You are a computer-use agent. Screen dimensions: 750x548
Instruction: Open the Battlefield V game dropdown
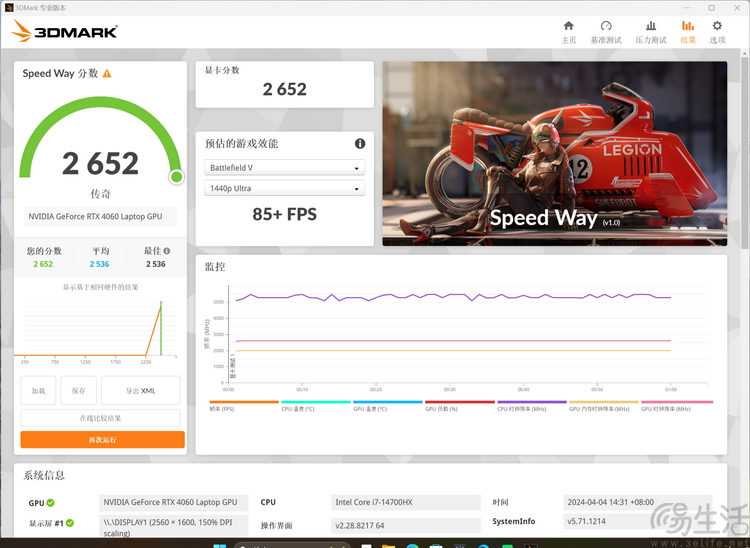point(284,168)
